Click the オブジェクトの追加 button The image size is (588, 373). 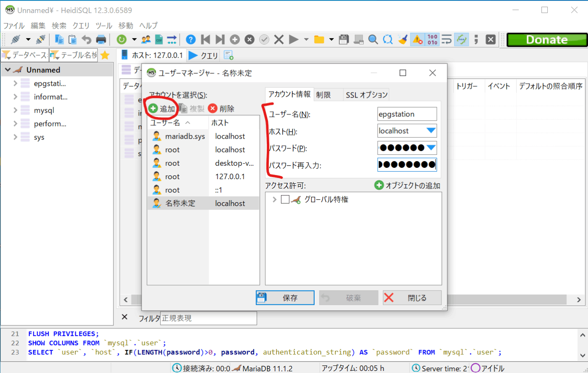pos(407,185)
